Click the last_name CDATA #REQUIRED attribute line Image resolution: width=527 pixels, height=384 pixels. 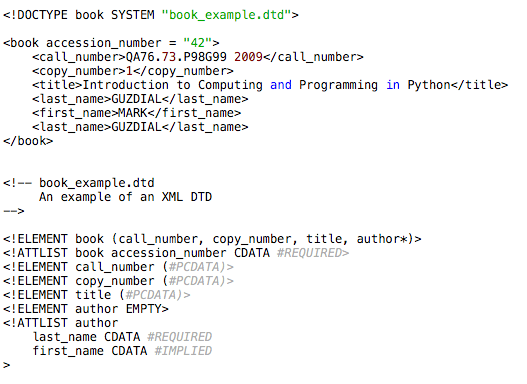(122, 337)
